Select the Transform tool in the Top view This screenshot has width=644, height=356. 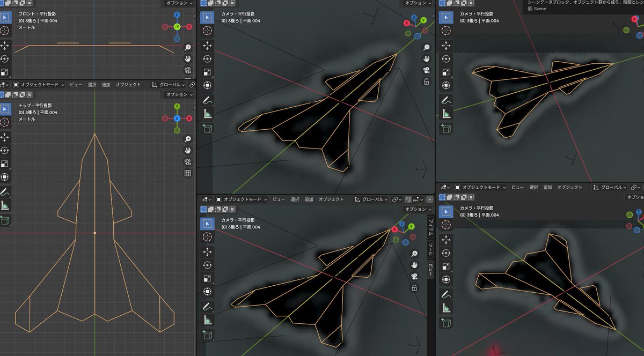5,177
